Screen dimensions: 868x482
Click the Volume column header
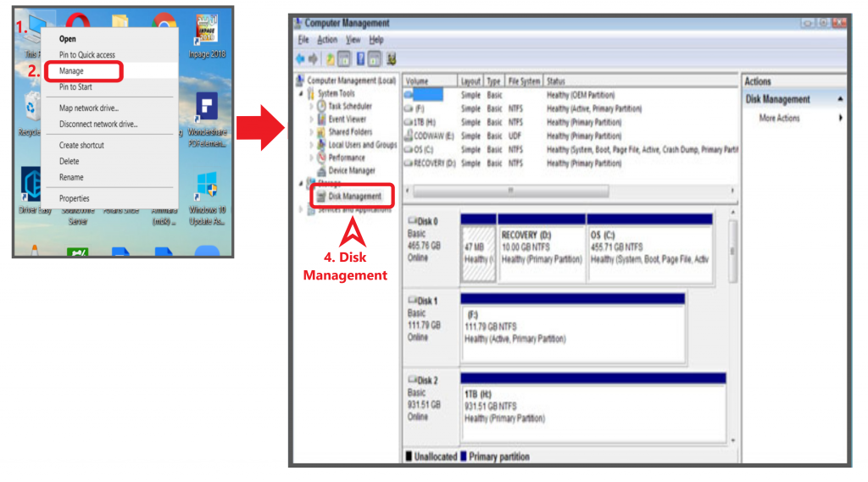click(430, 81)
